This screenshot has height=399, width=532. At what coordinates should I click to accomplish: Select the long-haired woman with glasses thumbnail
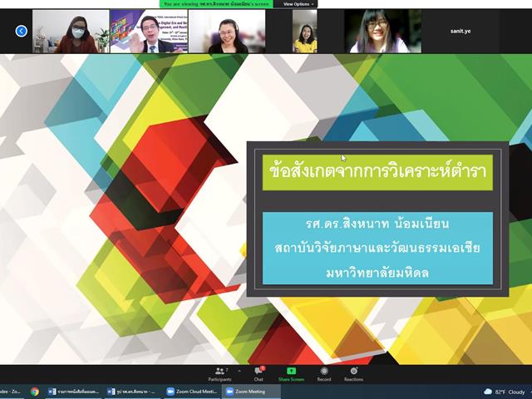pyautogui.click(x=383, y=32)
